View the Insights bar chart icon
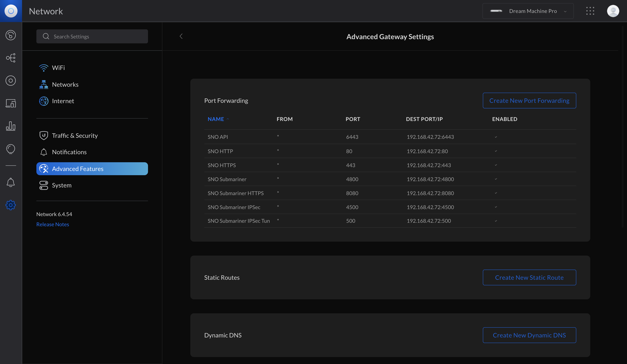This screenshot has height=364, width=627. (x=11, y=126)
